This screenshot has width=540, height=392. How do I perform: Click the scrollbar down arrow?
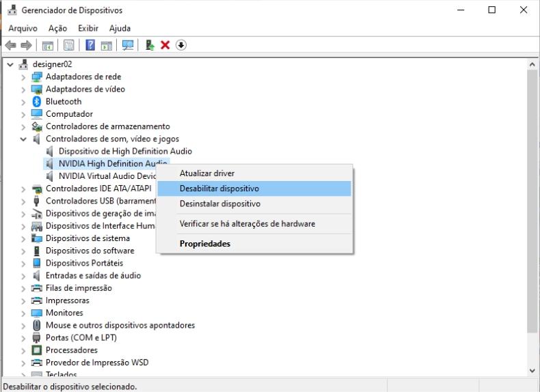click(x=532, y=371)
